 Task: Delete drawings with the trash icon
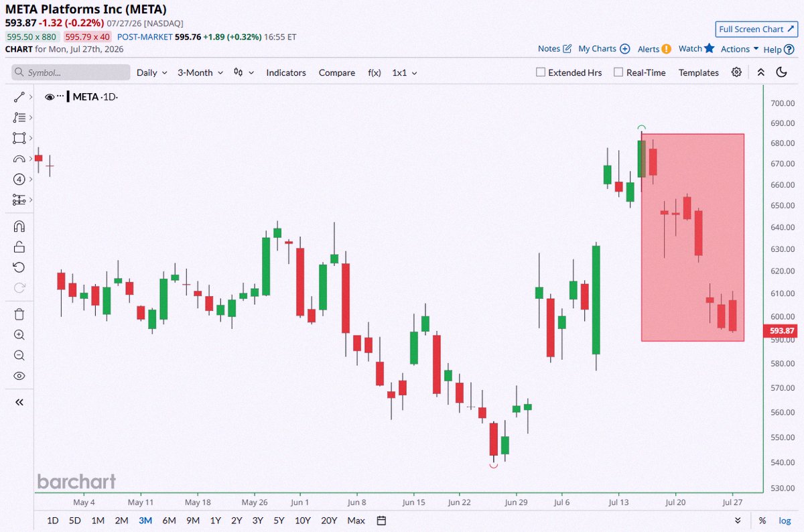pyautogui.click(x=19, y=314)
